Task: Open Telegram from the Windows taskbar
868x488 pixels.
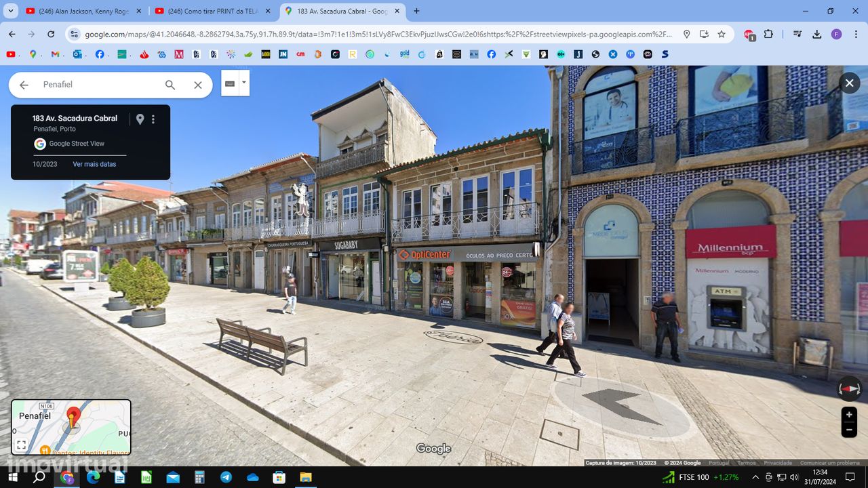Action: coord(226,477)
